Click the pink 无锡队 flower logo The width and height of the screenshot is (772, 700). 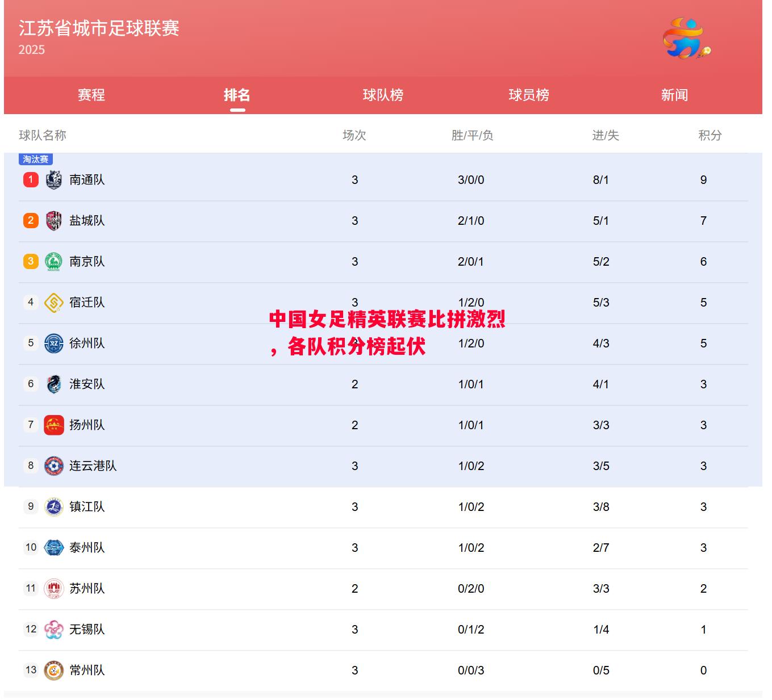pyautogui.click(x=53, y=630)
